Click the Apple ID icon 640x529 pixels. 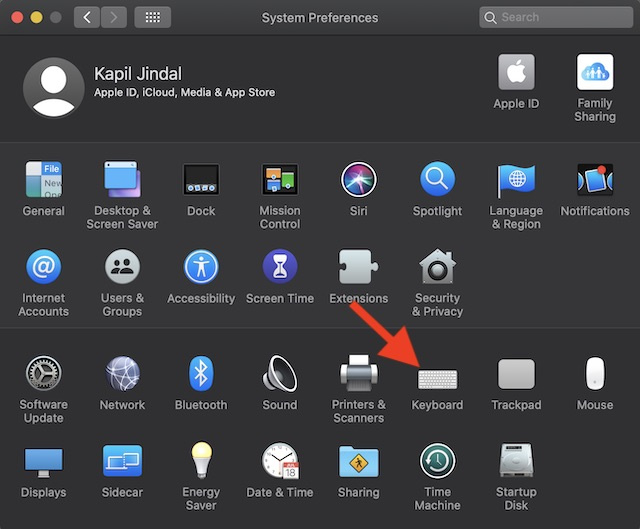pos(516,74)
